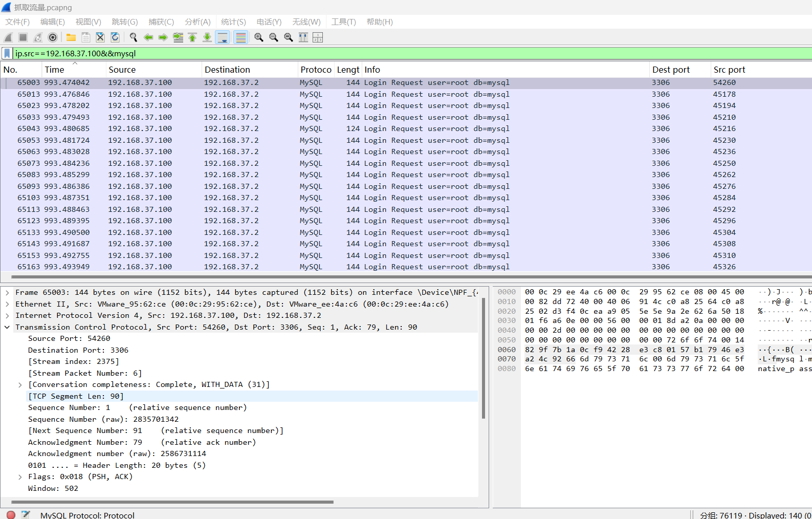The image size is (812, 519).
Task: Sort packets by Dest port column
Action: tap(681, 70)
